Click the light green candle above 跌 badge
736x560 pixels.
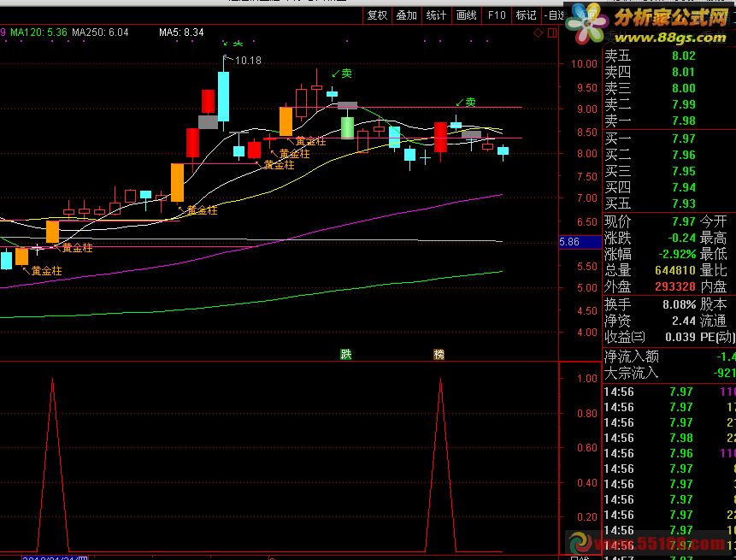coord(347,127)
